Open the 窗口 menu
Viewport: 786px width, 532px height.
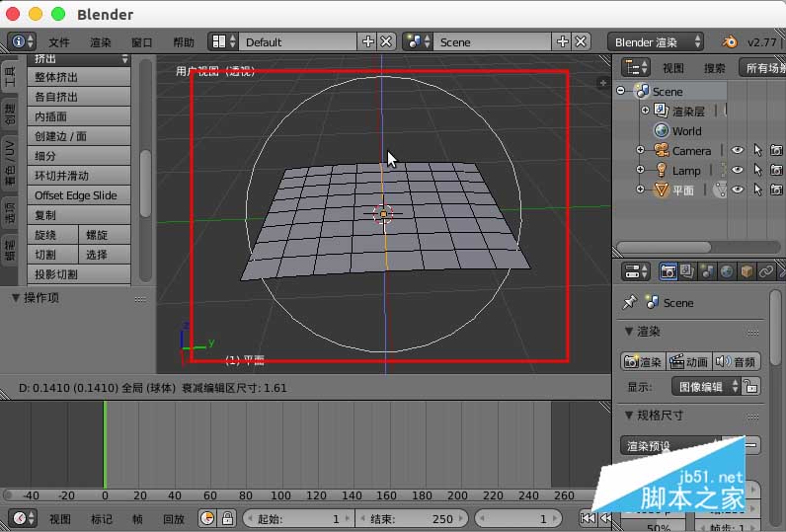[x=142, y=42]
